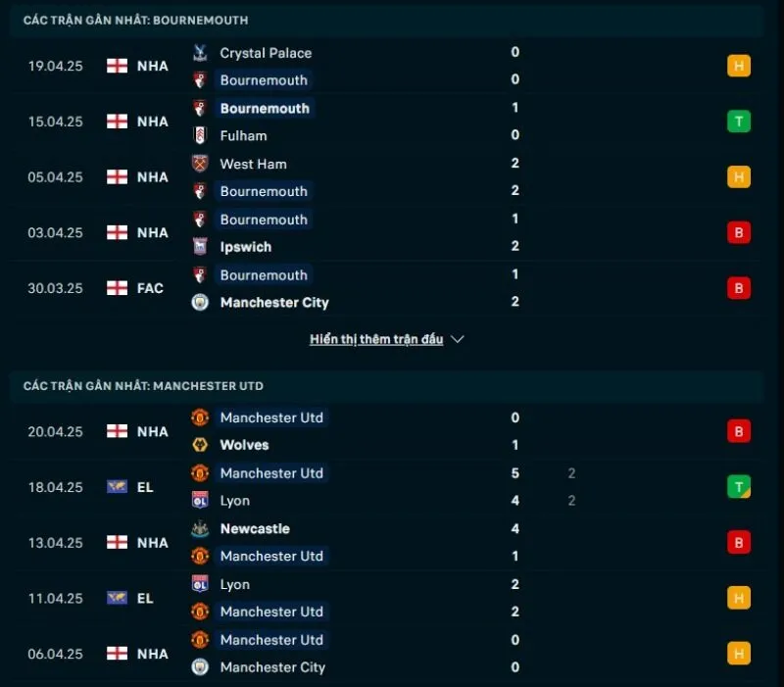The width and height of the screenshot is (784, 687).
Task: Select the Bournemouth cherry crest icon
Action: tap(199, 80)
